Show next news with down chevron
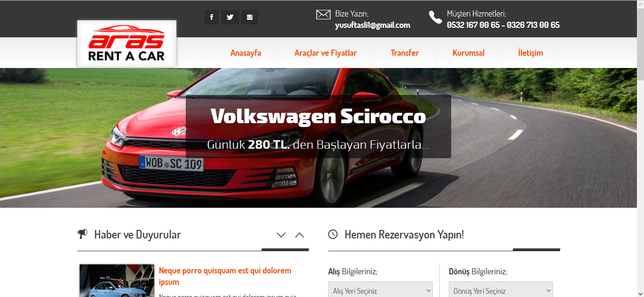Viewport: 644px width, 297px height. click(x=281, y=235)
